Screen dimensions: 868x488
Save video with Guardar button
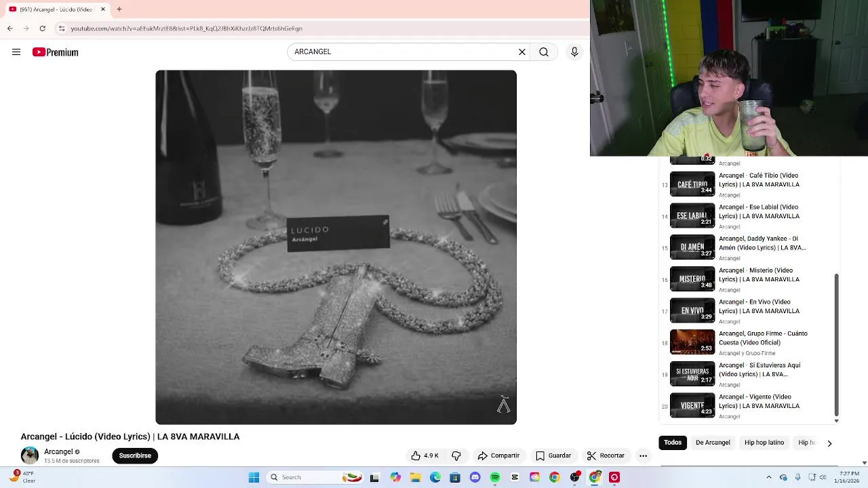click(x=553, y=455)
